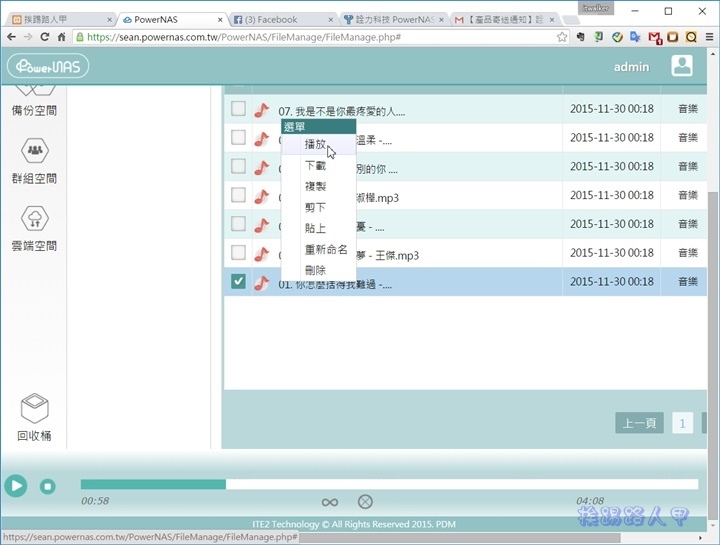This screenshot has height=545, width=720.
Task: Toggle the loop infinity icon
Action: coord(330,502)
